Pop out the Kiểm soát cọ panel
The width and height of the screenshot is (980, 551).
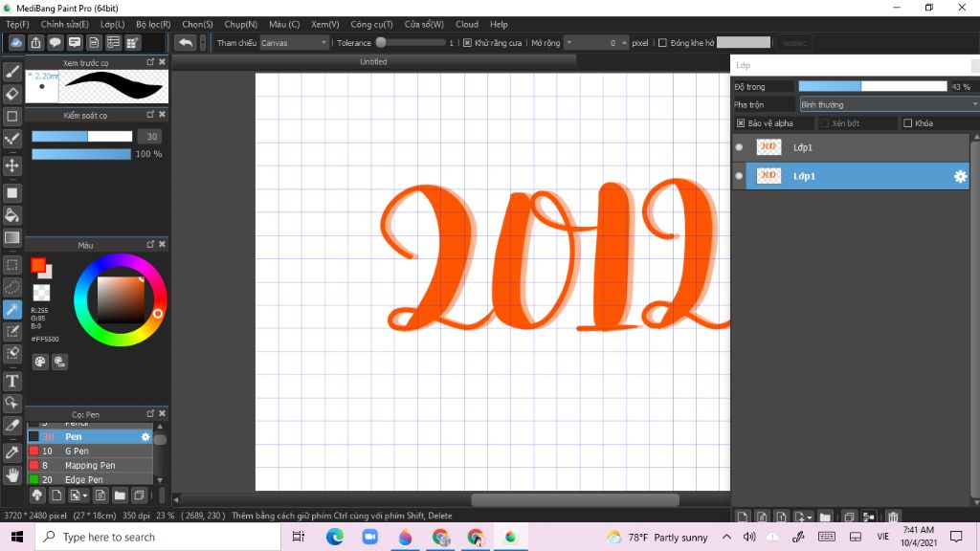[150, 115]
